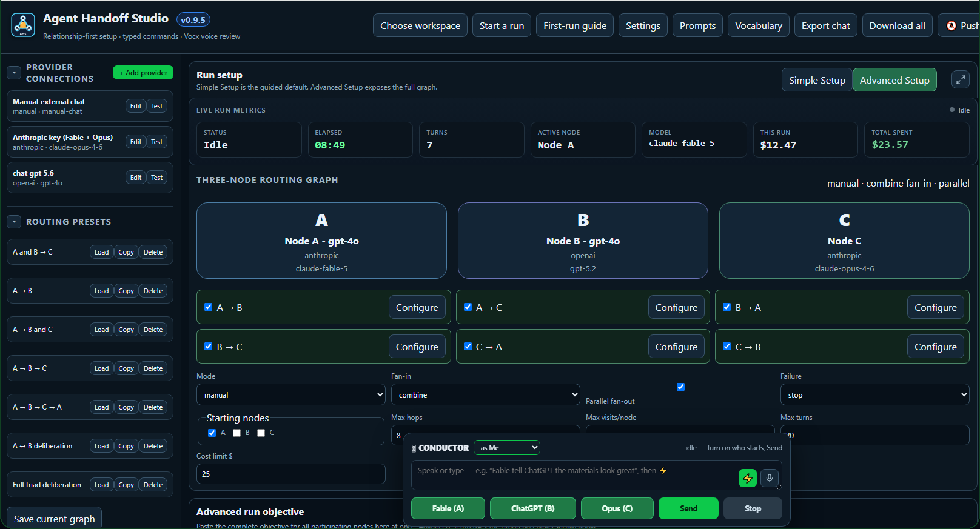Image resolution: width=980 pixels, height=529 pixels.
Task: Check starting node B checkbox
Action: click(237, 433)
